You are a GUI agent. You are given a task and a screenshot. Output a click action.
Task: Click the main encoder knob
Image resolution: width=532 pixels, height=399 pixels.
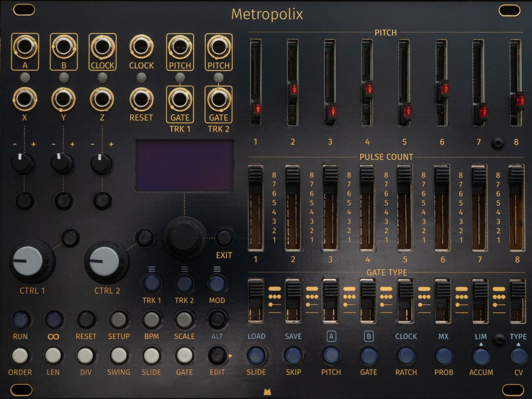coord(185,237)
